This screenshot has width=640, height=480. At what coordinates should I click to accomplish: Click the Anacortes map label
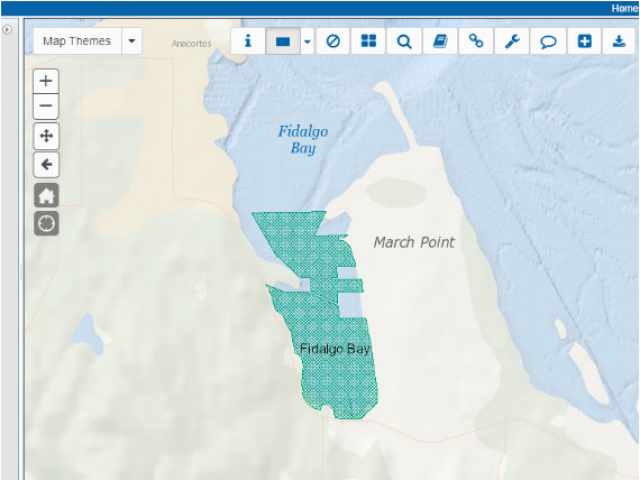[191, 44]
